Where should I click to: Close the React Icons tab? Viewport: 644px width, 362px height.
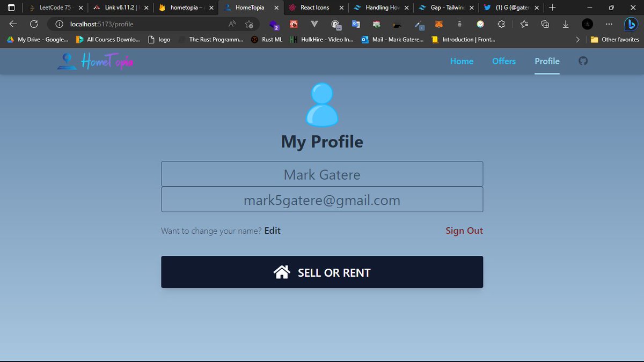pyautogui.click(x=341, y=8)
